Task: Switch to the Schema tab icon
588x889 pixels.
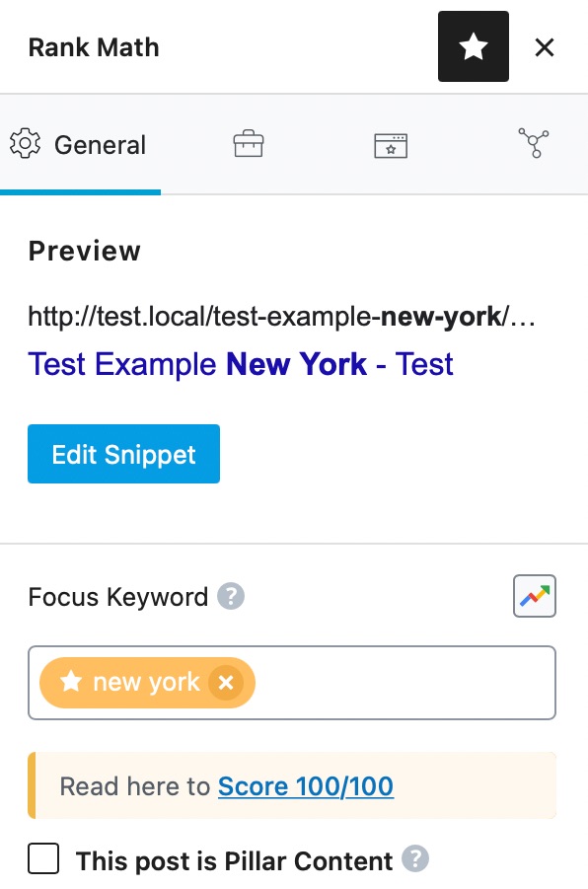Action: pyautogui.click(x=391, y=145)
